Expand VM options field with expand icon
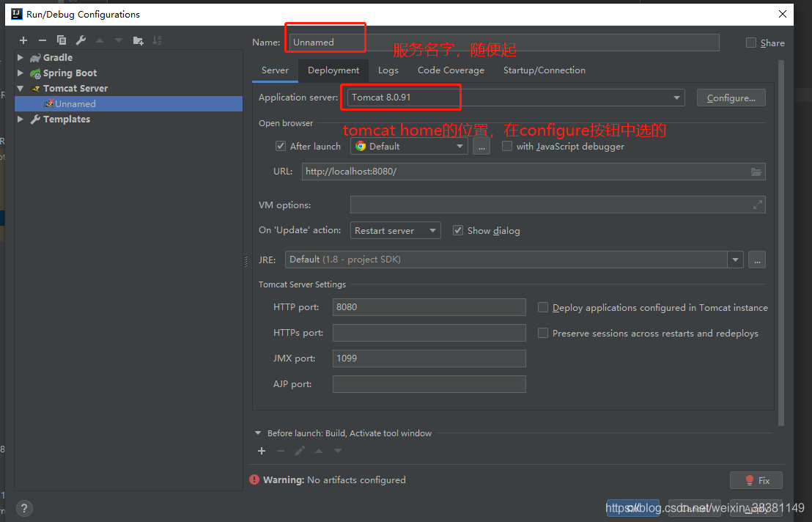 pos(758,205)
